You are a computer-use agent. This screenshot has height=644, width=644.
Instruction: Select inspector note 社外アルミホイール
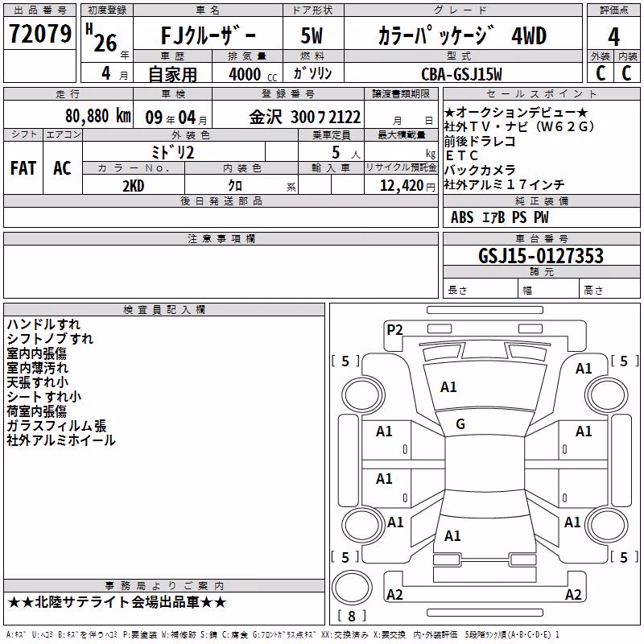61,440
